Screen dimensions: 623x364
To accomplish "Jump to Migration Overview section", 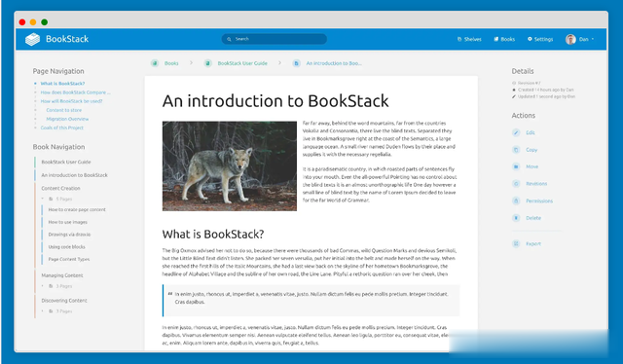I will [x=67, y=119].
